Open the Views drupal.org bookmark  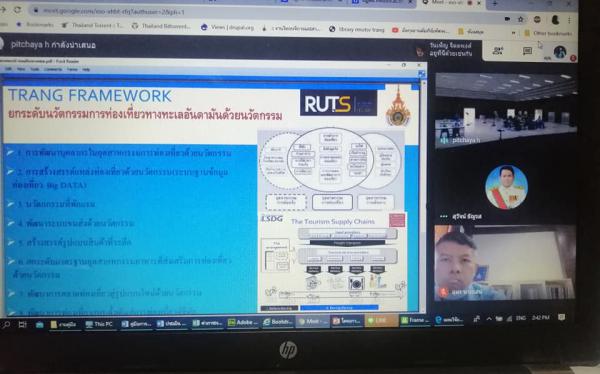tap(227, 28)
